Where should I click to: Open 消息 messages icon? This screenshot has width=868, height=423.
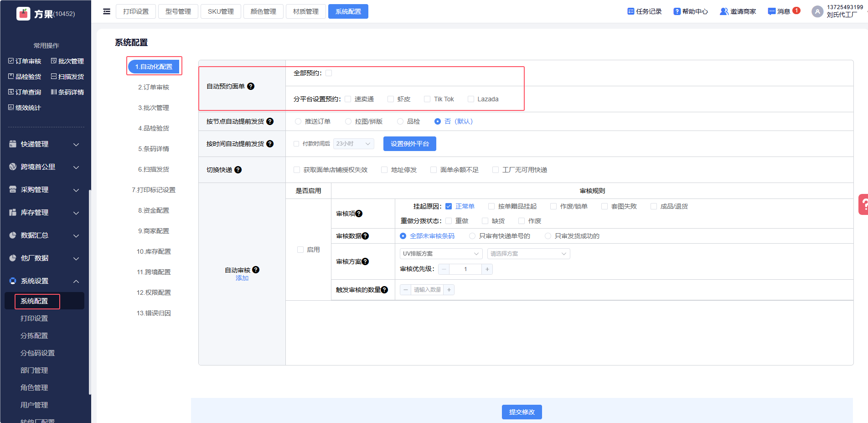click(772, 11)
